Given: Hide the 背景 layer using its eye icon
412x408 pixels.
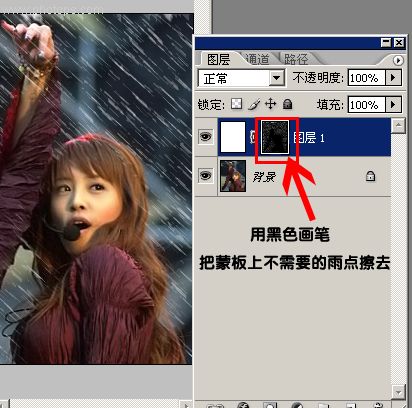Looking at the screenshot, I should 205,175.
